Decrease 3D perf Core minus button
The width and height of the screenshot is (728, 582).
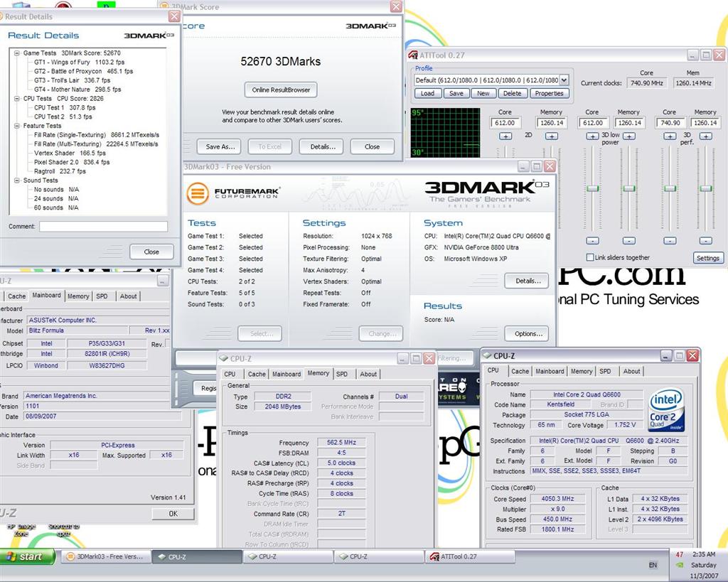[x=670, y=241]
